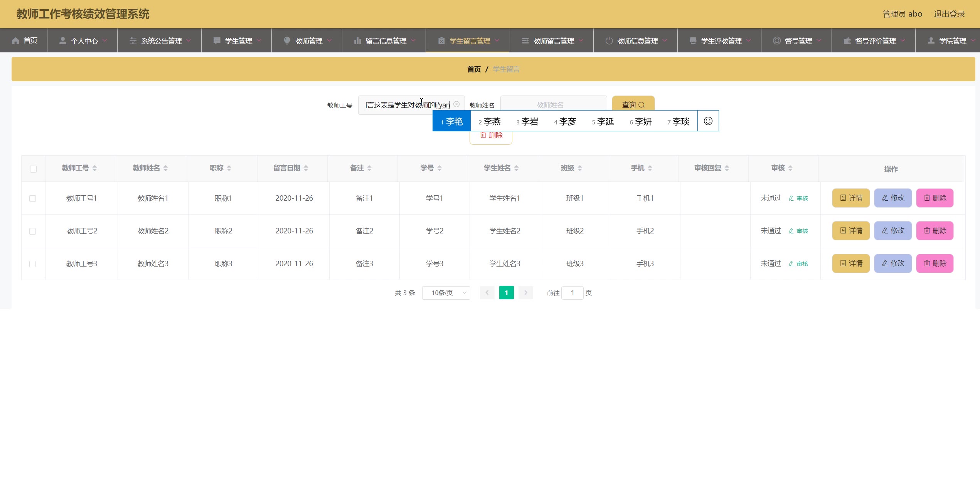Screen dimensions: 980x483
Task: Expand the 学生评教管理 menu chevron
Action: click(749, 40)
